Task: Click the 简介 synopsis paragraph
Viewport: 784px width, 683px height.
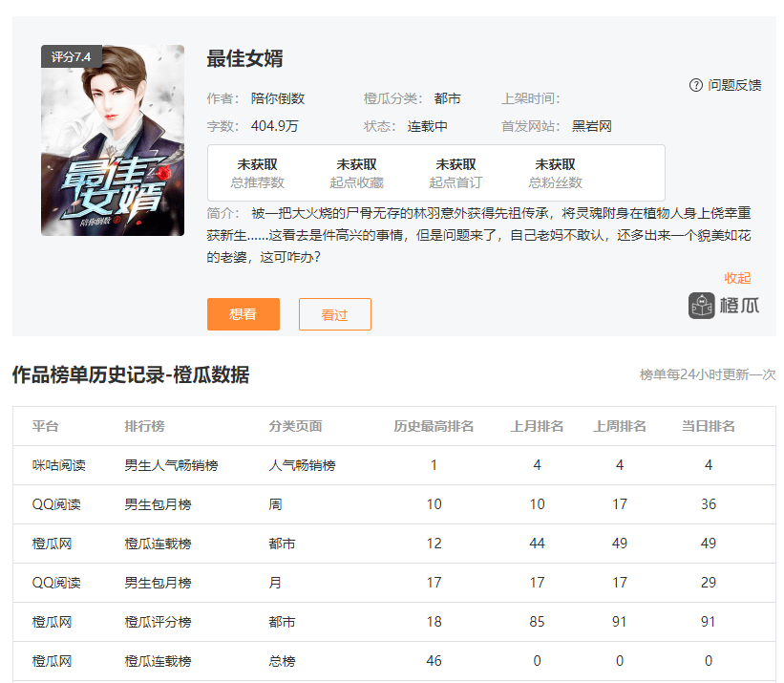Action: point(479,235)
